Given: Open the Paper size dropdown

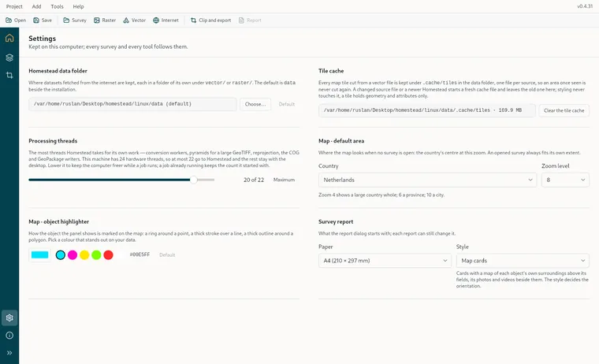Looking at the screenshot, I should click(x=385, y=261).
